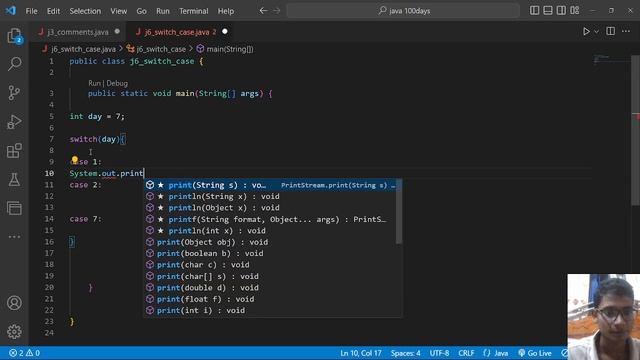This screenshot has width=640, height=360.
Task: Select println(int x) suggestion
Action: [x=270, y=231]
